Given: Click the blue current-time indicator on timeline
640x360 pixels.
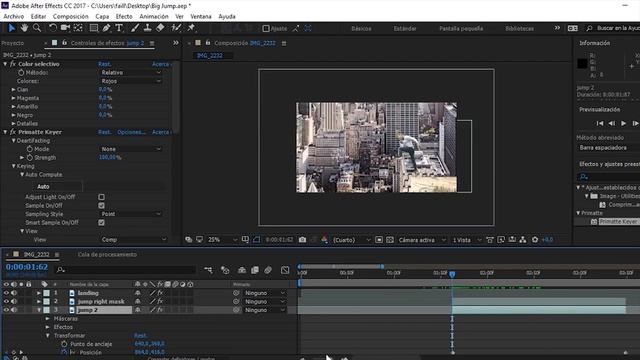Looking at the screenshot, I should point(452,274).
